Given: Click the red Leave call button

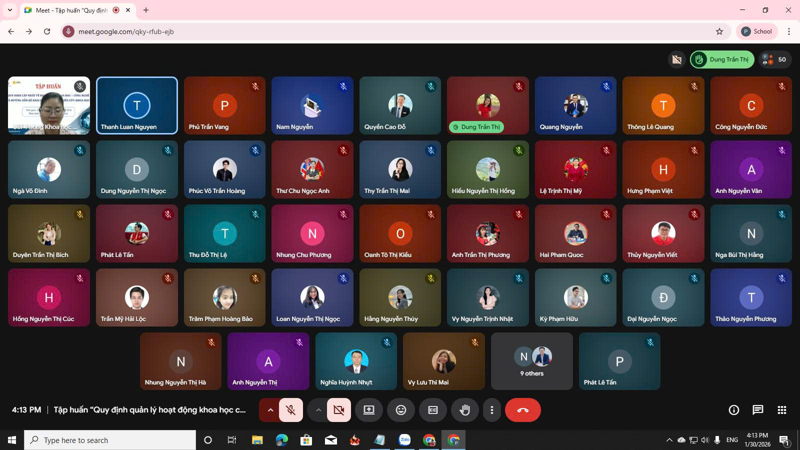Looking at the screenshot, I should click(x=522, y=410).
